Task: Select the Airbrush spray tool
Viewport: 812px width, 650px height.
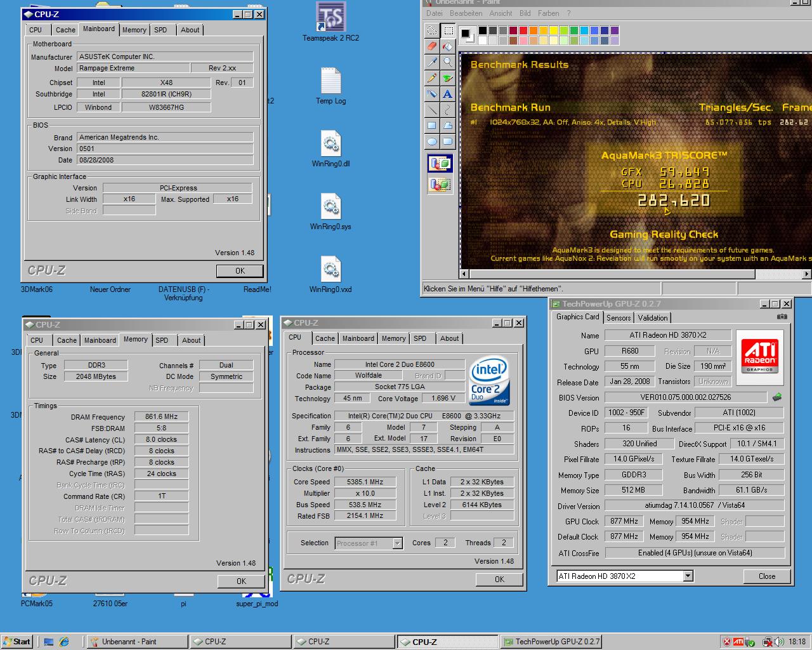Action: pyautogui.click(x=432, y=94)
